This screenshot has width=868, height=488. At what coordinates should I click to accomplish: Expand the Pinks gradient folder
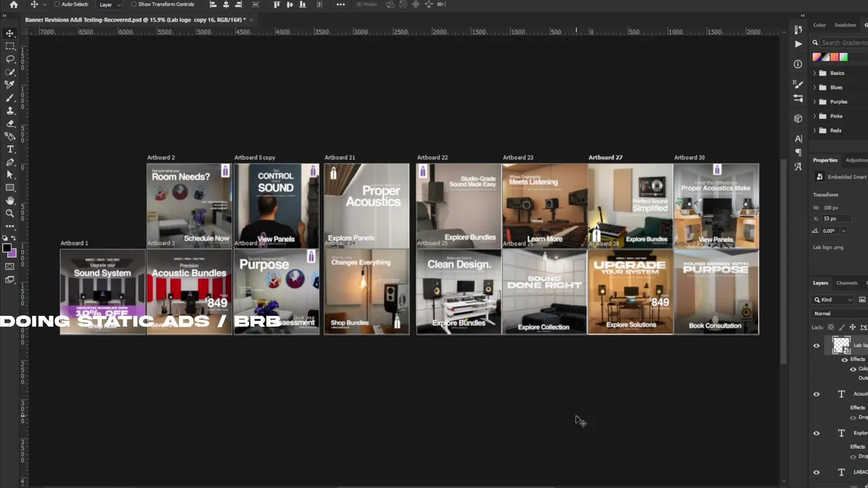814,116
